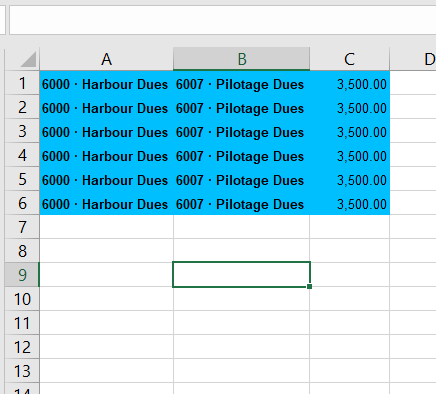The width and height of the screenshot is (436, 394).
Task: Select empty cell C7
Action: pyautogui.click(x=349, y=227)
